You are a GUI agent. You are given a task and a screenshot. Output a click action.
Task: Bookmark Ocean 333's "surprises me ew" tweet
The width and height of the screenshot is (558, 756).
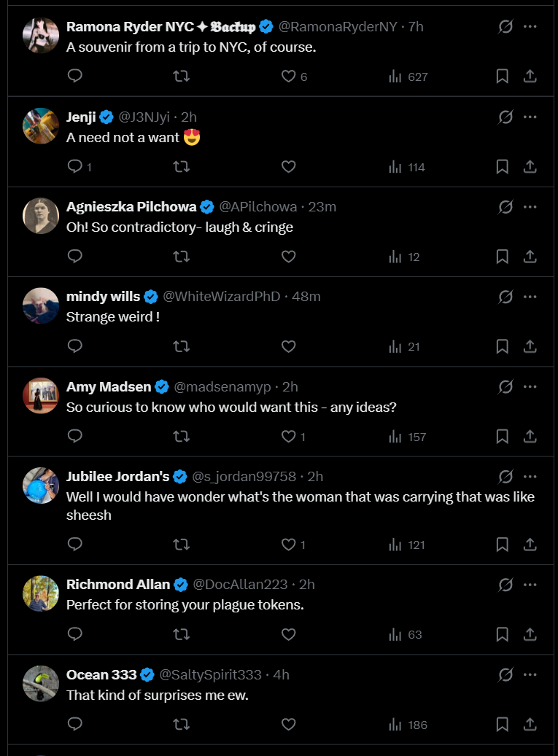tap(502, 725)
